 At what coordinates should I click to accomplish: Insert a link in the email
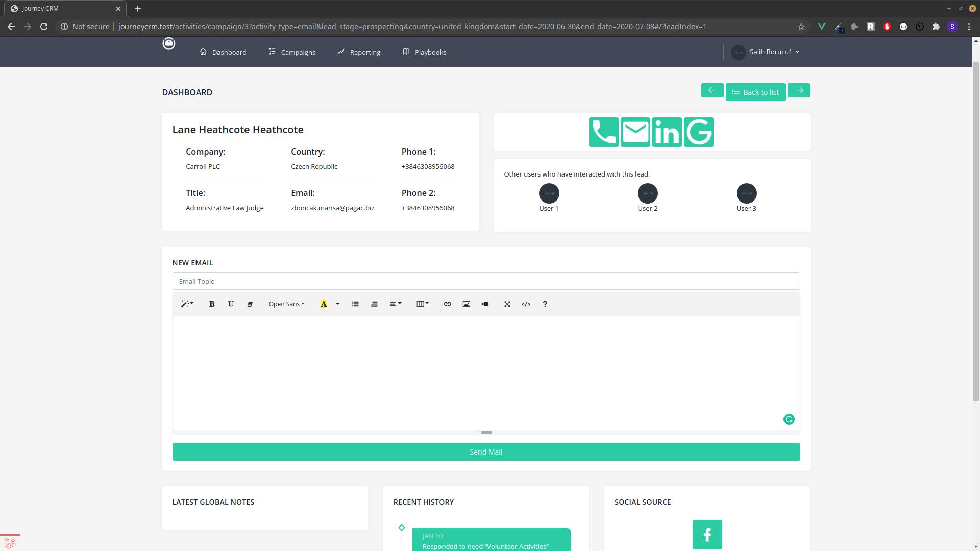tap(447, 304)
